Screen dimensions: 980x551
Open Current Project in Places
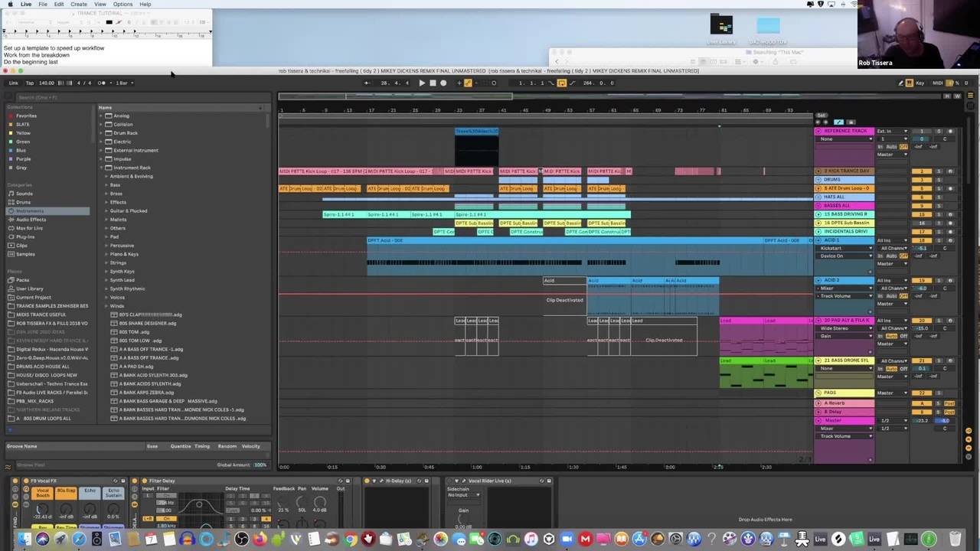click(33, 297)
